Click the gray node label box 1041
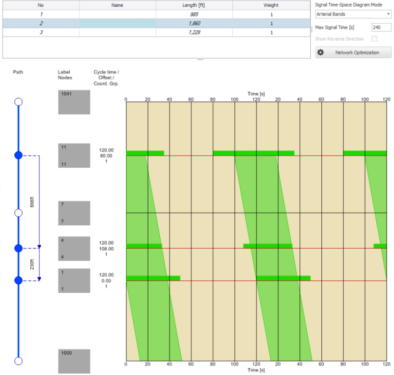Screen dimensions: 394x375 pyautogui.click(x=74, y=102)
